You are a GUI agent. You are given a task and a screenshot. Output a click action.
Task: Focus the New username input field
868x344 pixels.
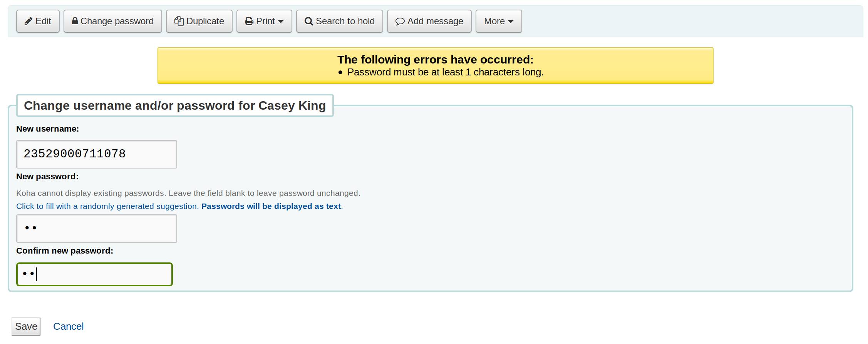click(96, 154)
